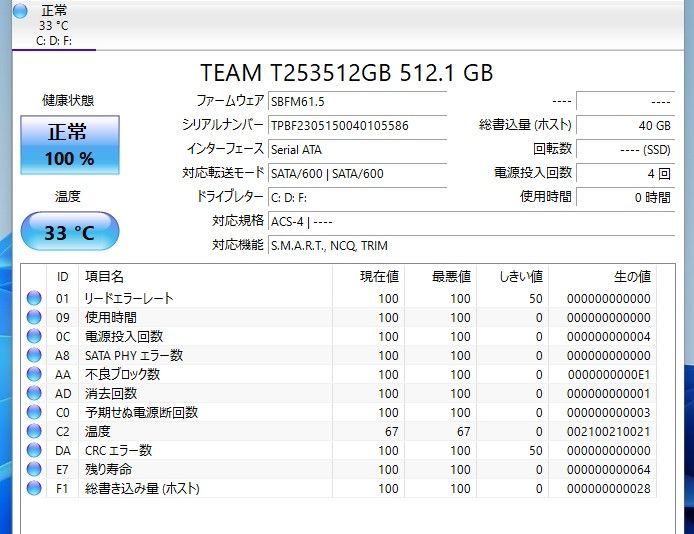Click raw value 000000000064
Image resolution: width=694 pixels, height=534 pixels.
609,470
